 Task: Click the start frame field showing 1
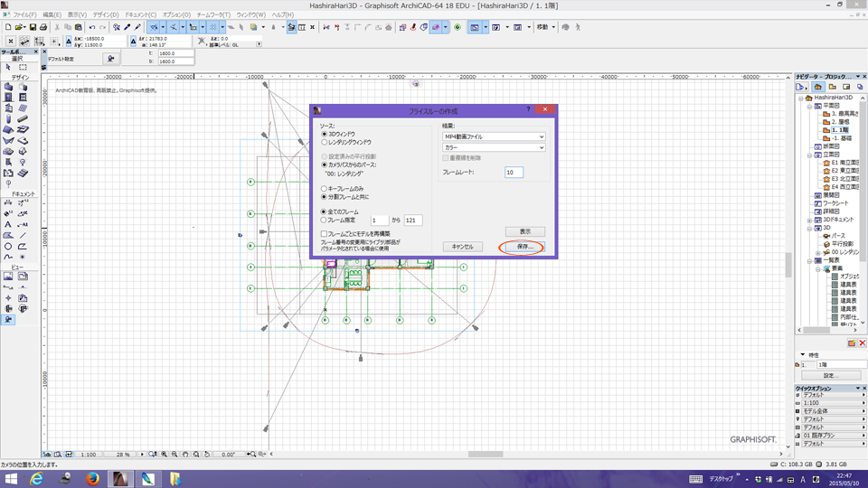coord(380,221)
